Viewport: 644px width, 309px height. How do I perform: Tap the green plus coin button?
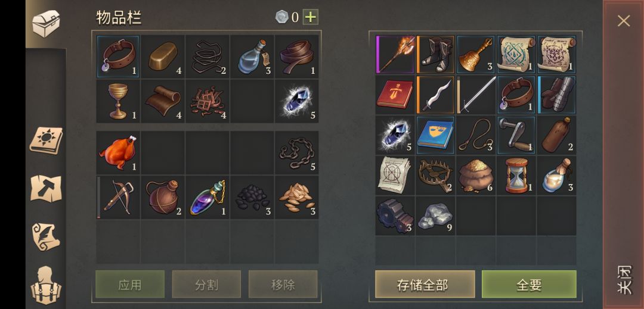311,17
